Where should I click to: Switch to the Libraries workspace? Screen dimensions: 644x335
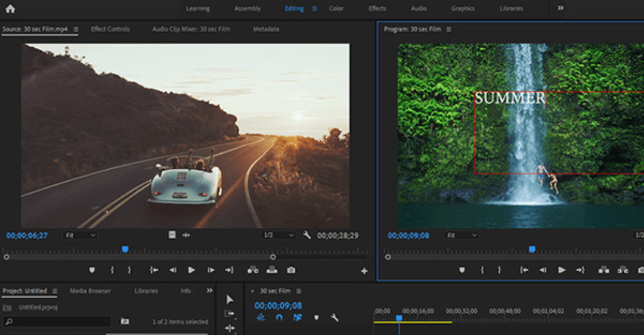pos(512,8)
